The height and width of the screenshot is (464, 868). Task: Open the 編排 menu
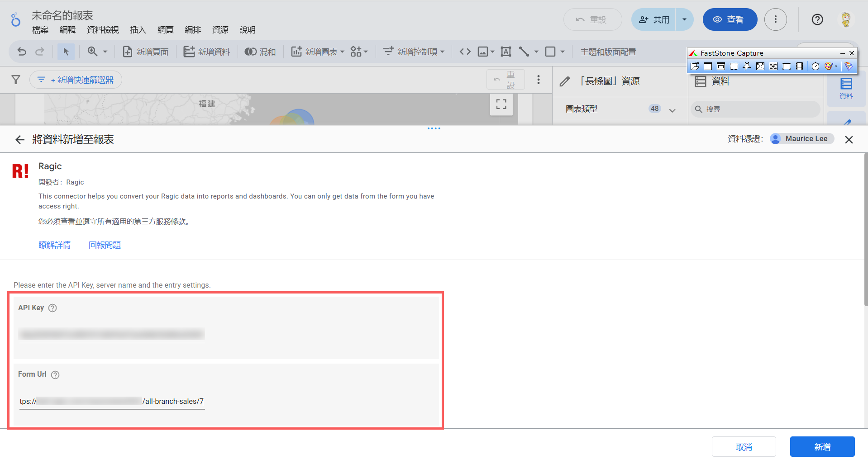click(x=193, y=30)
